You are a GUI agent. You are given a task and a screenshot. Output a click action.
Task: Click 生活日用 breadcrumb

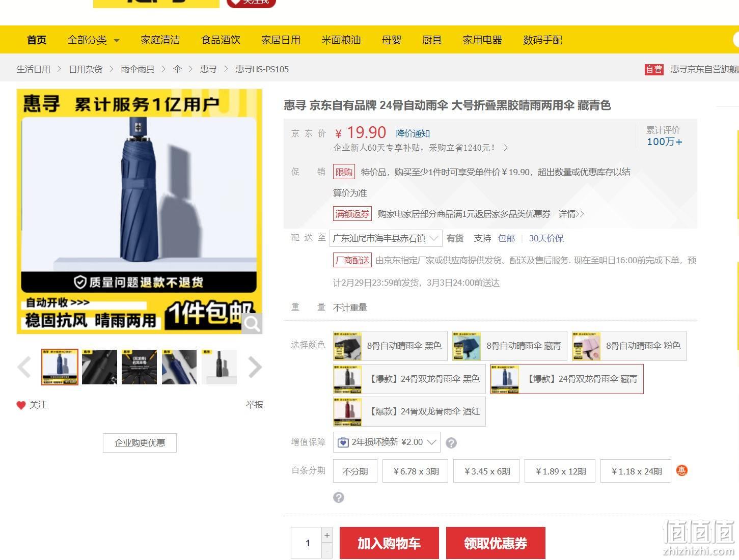click(33, 69)
